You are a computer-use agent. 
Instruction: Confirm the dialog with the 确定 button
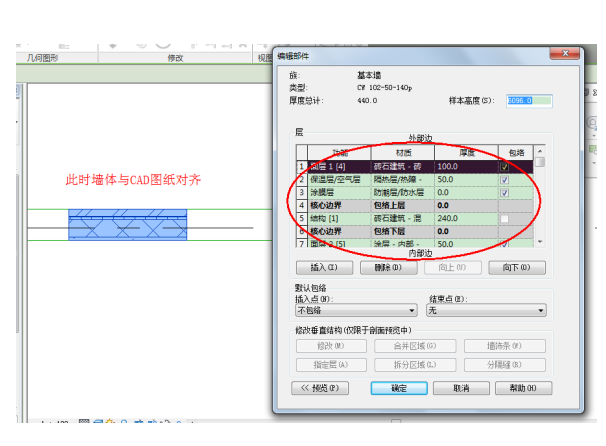(398, 388)
